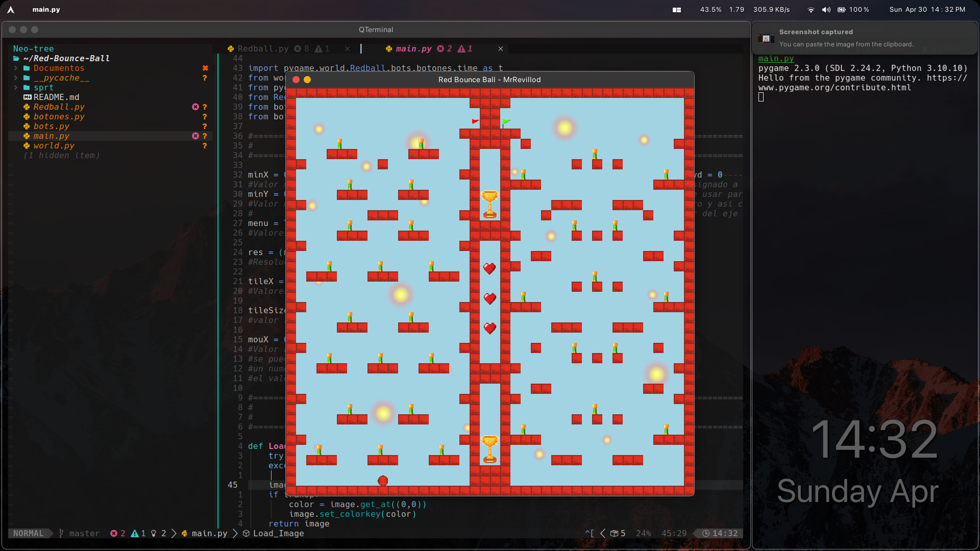Click the red ball in the game
980x551 pixels.
(383, 481)
